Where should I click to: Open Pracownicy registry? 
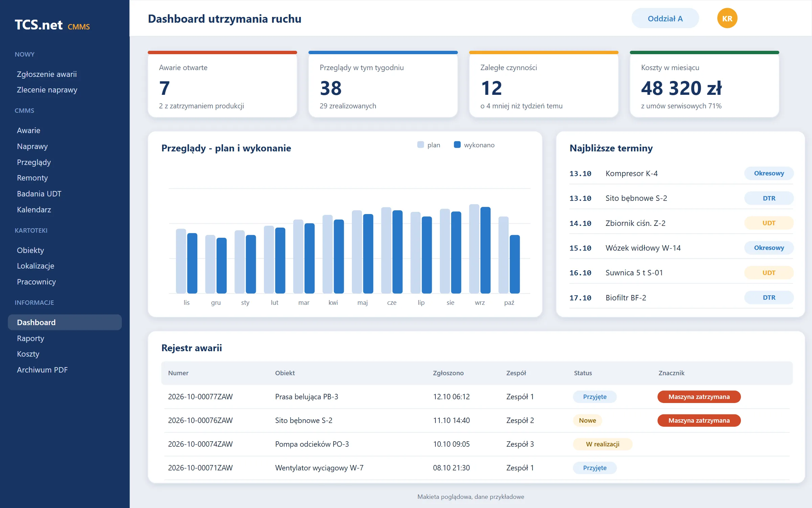tap(36, 282)
